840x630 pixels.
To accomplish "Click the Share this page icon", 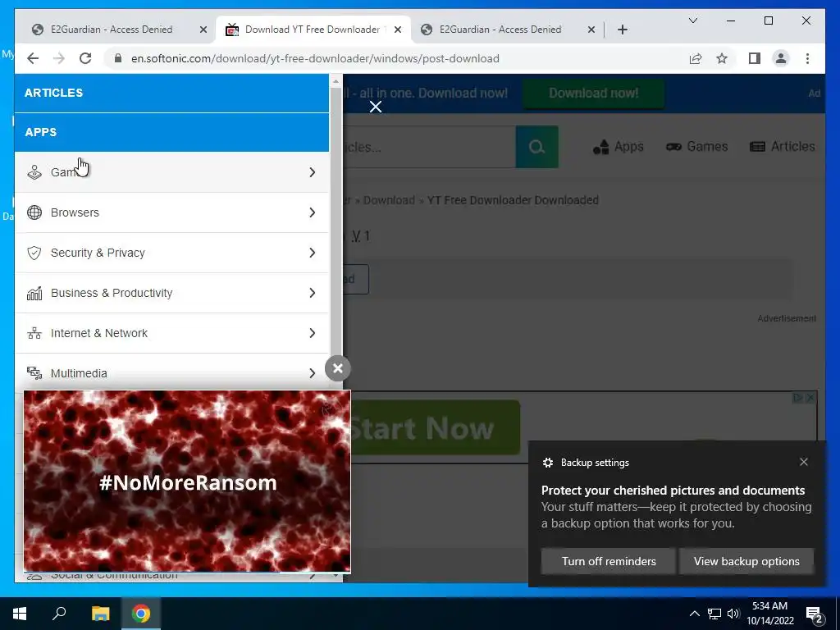I will pos(696,58).
